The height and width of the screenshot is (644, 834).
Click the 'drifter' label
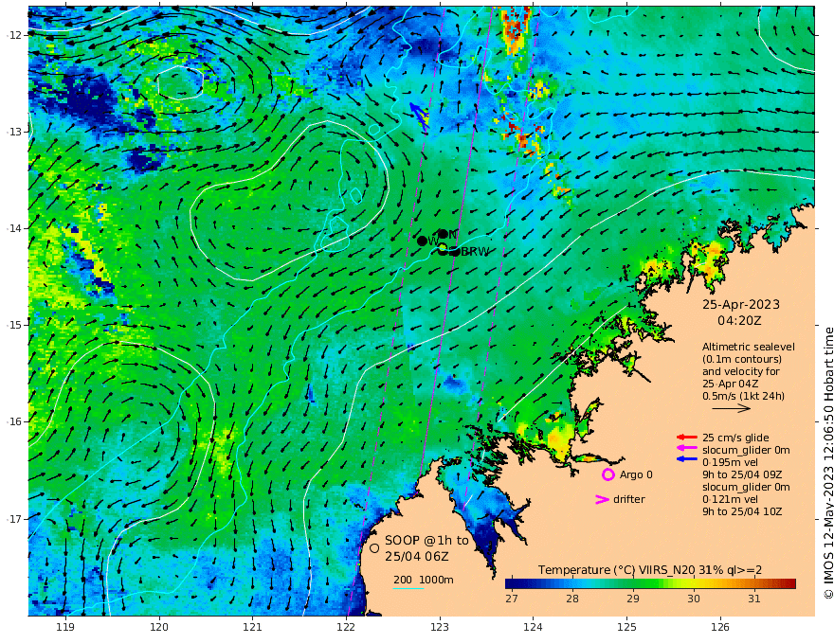[628, 499]
